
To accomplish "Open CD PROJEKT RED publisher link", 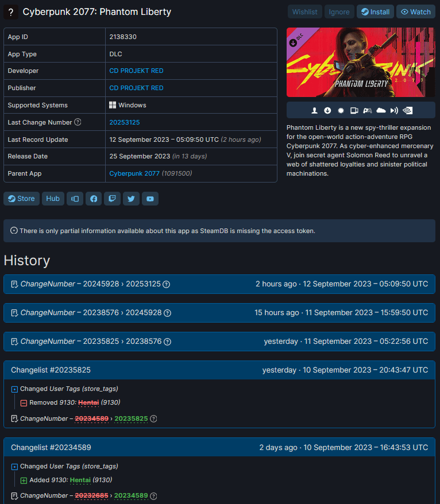I will point(136,88).
